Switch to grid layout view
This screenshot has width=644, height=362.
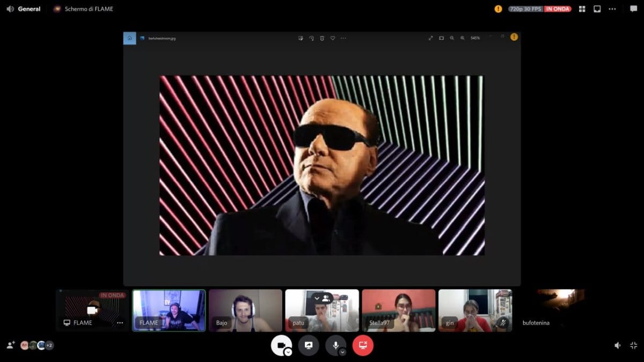click(582, 9)
